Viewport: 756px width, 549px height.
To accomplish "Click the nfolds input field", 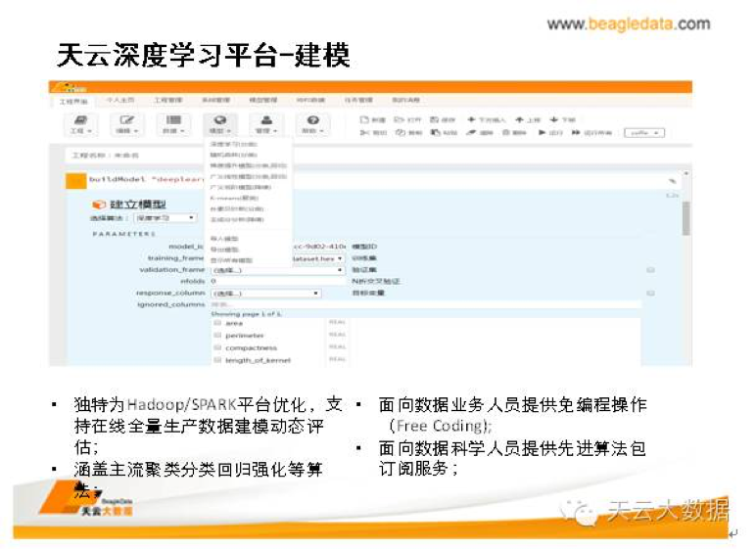I will click(x=278, y=281).
